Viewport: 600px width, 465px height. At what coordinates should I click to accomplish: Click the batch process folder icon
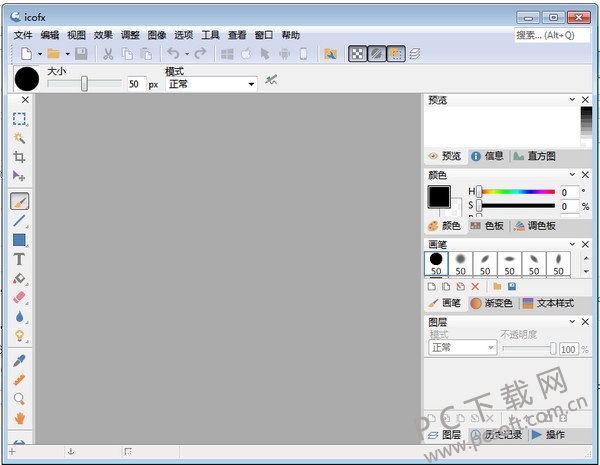[x=330, y=54]
